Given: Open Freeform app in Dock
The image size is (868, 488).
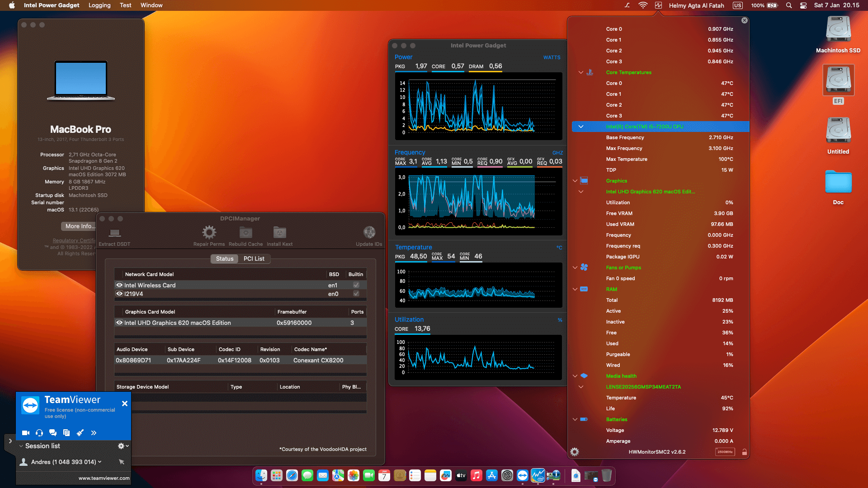Looking at the screenshot, I should (446, 475).
